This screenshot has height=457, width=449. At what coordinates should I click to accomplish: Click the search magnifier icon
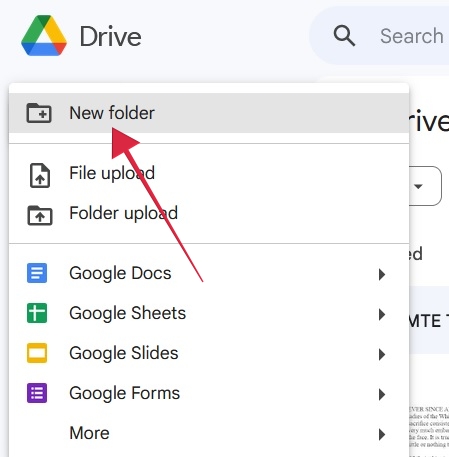tap(344, 36)
